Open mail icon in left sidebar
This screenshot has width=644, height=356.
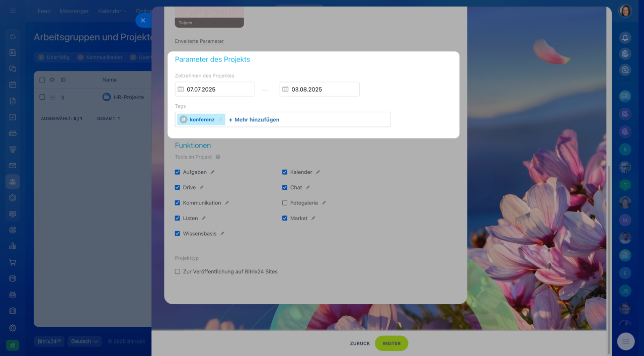pyautogui.click(x=13, y=165)
